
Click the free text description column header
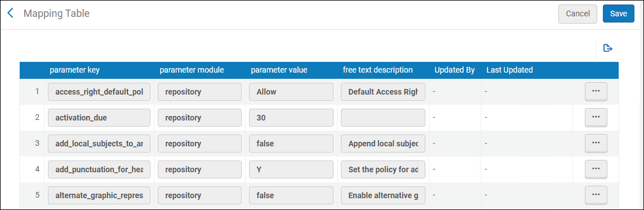tap(378, 70)
